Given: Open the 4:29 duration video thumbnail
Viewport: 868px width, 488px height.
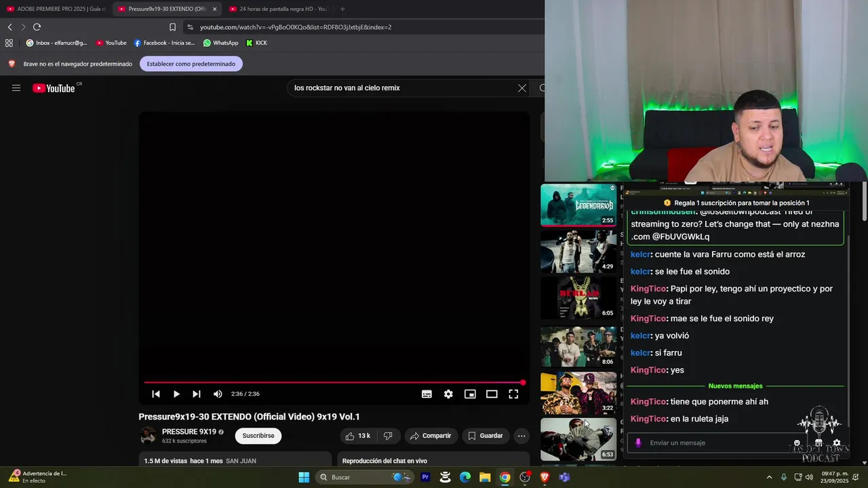Looking at the screenshot, I should 578,251.
